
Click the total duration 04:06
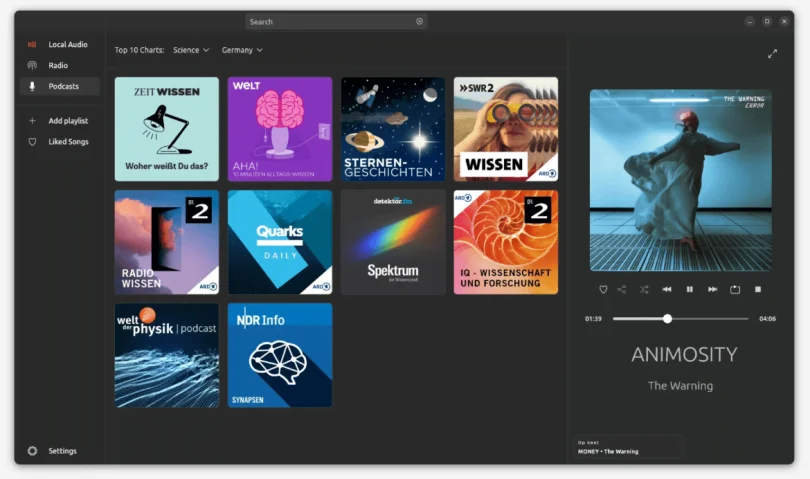point(768,319)
